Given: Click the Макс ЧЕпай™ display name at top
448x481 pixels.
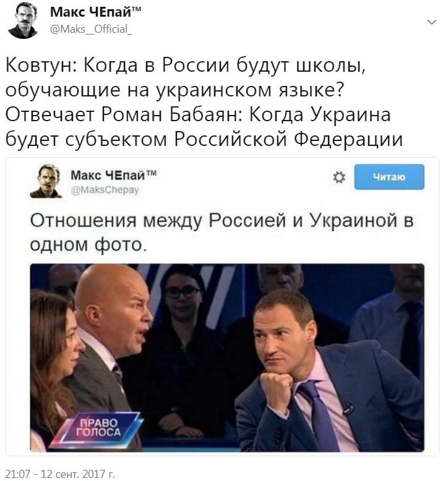Looking at the screenshot, I should [95, 12].
